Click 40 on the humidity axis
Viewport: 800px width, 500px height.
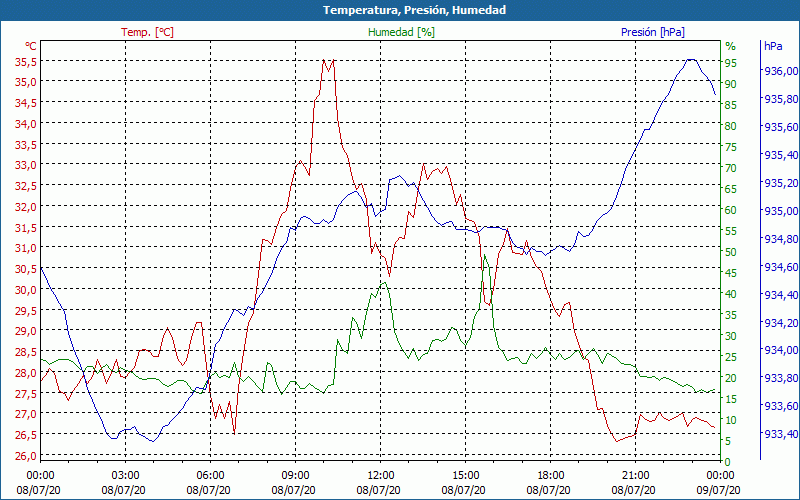click(731, 294)
